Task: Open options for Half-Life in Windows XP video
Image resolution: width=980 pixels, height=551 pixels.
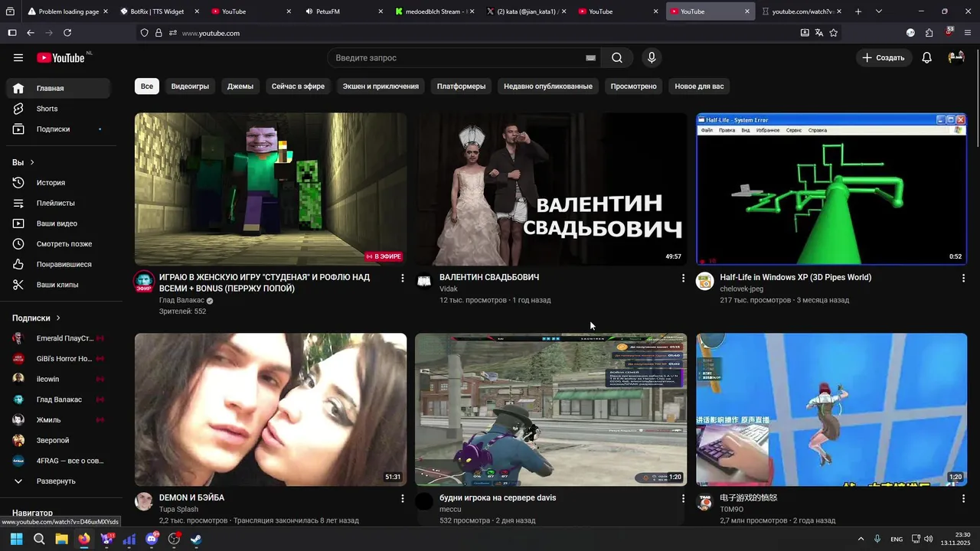Action: [x=963, y=279]
